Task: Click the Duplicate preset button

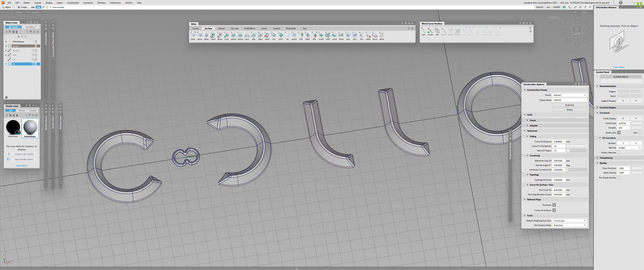Action: point(570,105)
